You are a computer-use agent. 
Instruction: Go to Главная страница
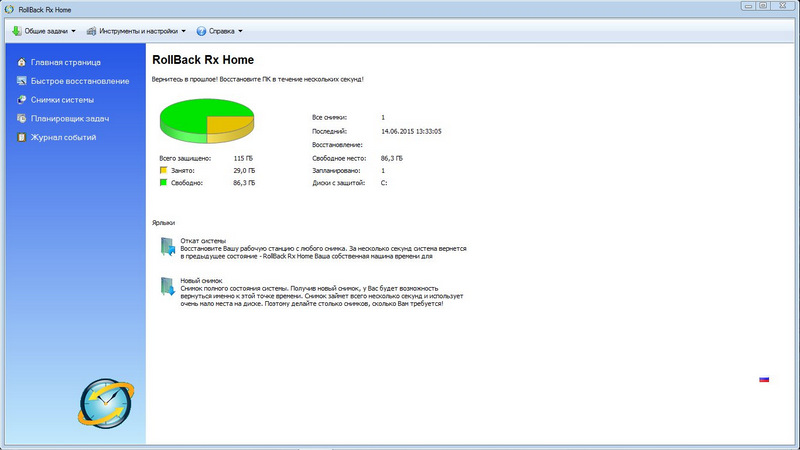pyautogui.click(x=66, y=62)
